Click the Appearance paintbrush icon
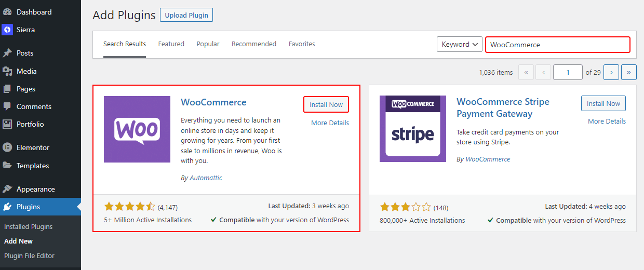 pyautogui.click(x=7, y=189)
